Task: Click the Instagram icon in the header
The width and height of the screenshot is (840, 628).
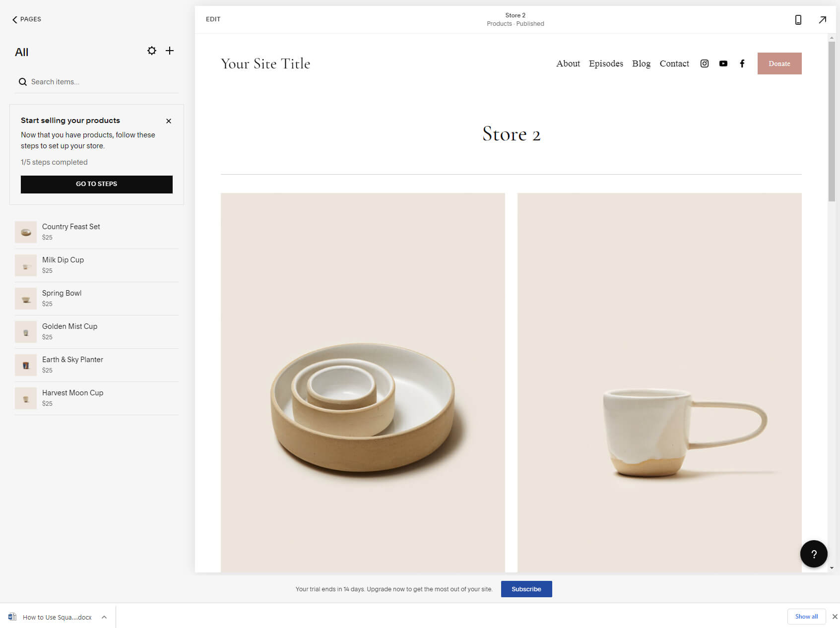Action: 704,63
